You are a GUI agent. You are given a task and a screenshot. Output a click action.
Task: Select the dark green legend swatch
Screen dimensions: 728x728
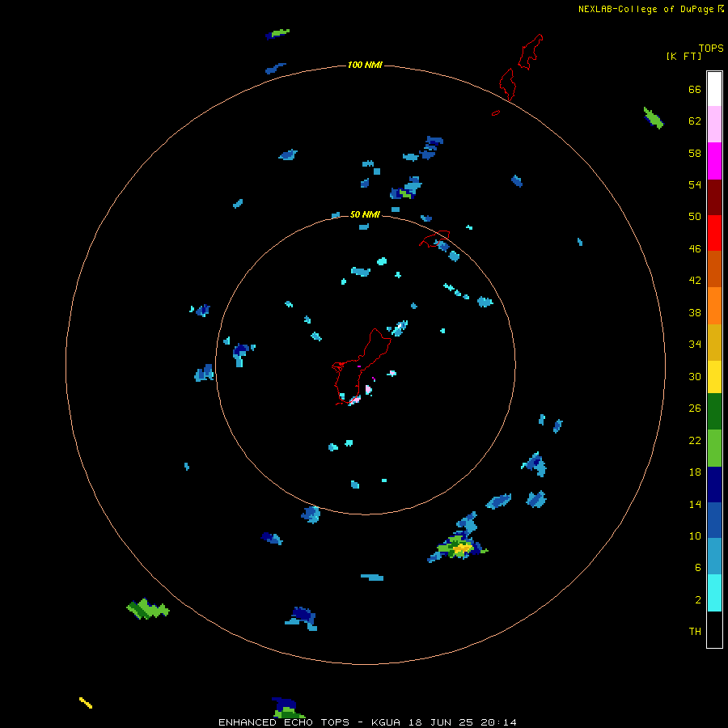pyautogui.click(x=714, y=412)
